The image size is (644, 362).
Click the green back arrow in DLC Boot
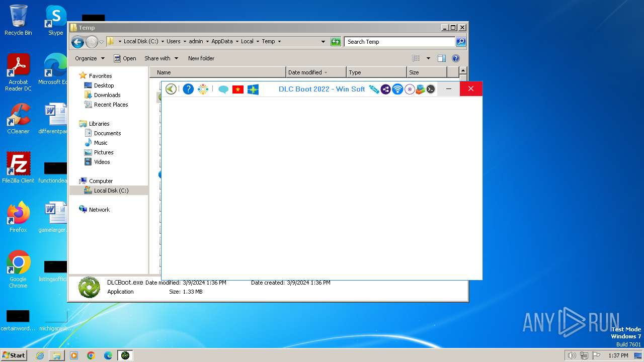tap(171, 89)
